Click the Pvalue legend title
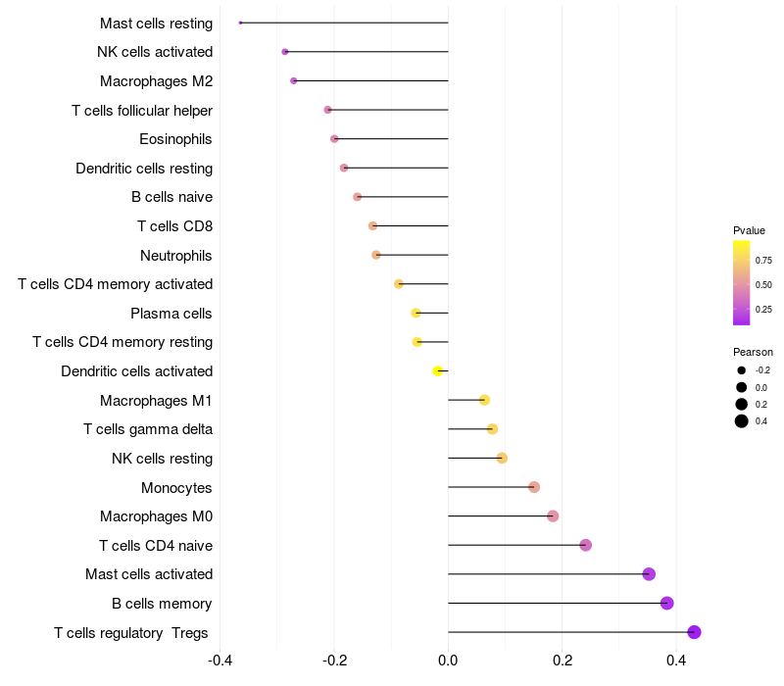 coord(749,230)
